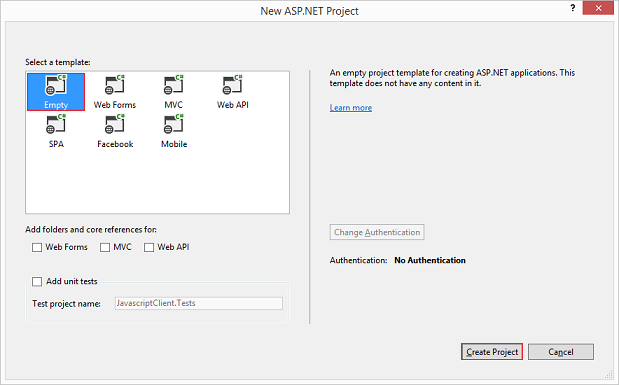Close the New ASP.NET Project dialog
Image resolution: width=619 pixels, height=385 pixels.
point(598,8)
